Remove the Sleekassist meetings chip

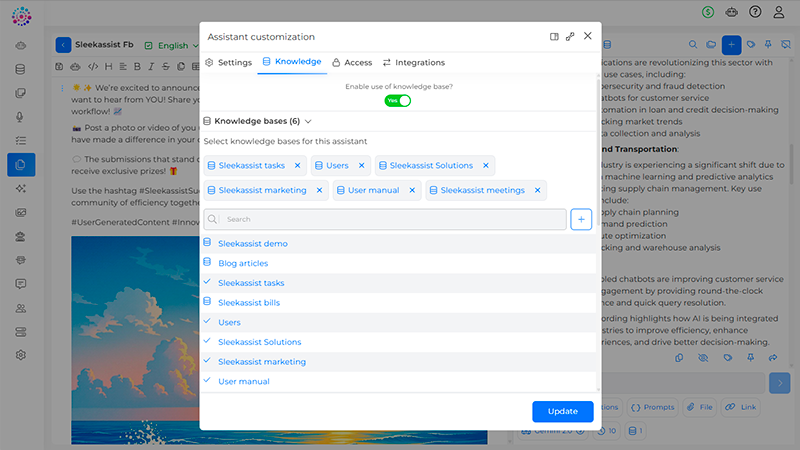537,190
